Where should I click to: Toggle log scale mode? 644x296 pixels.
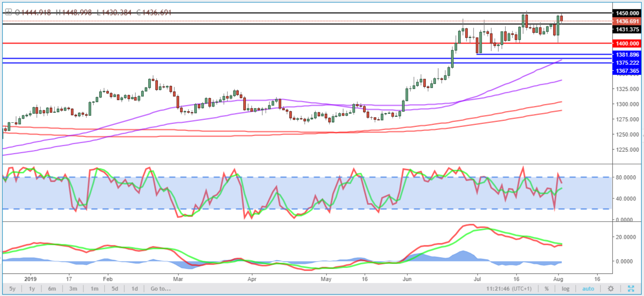click(x=565, y=289)
